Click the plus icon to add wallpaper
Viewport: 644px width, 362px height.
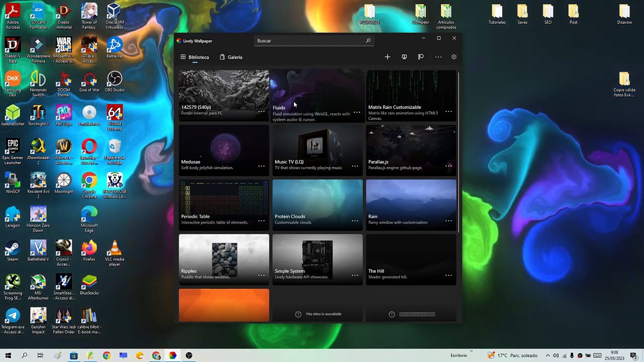(x=387, y=57)
